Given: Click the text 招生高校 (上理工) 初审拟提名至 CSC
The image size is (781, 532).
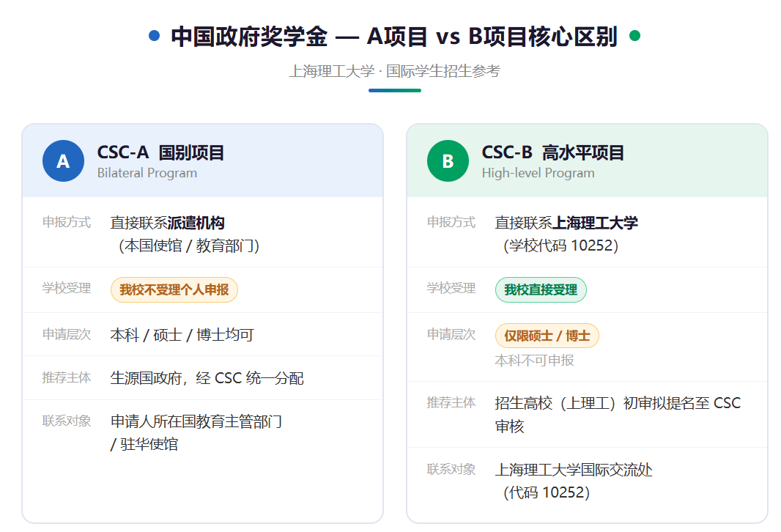Looking at the screenshot, I should pos(618,403).
